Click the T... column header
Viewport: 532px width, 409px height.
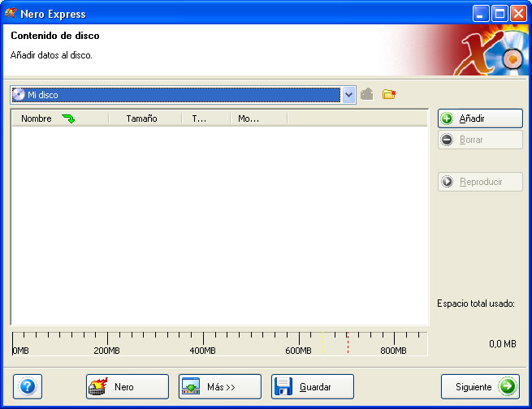[x=206, y=118]
